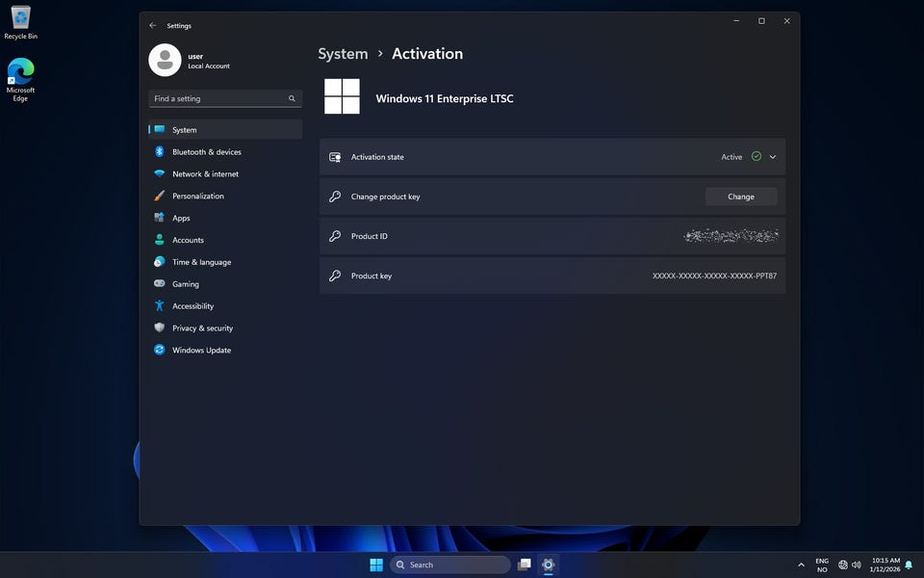Click the Time & language icon
Viewport: 924px width, 578px height.
point(160,262)
